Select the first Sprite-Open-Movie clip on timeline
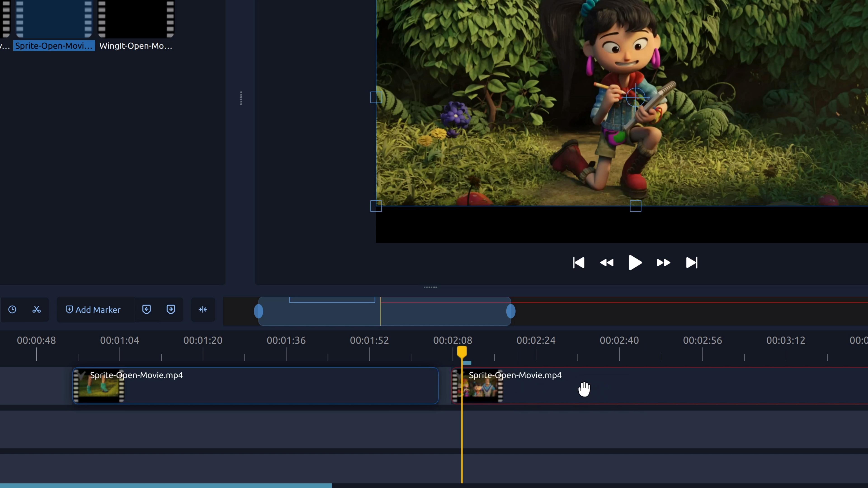The image size is (868, 488). tap(255, 386)
